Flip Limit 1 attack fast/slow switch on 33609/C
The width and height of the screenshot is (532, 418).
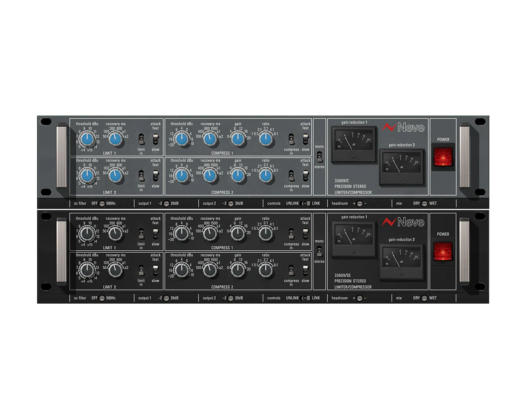click(156, 139)
